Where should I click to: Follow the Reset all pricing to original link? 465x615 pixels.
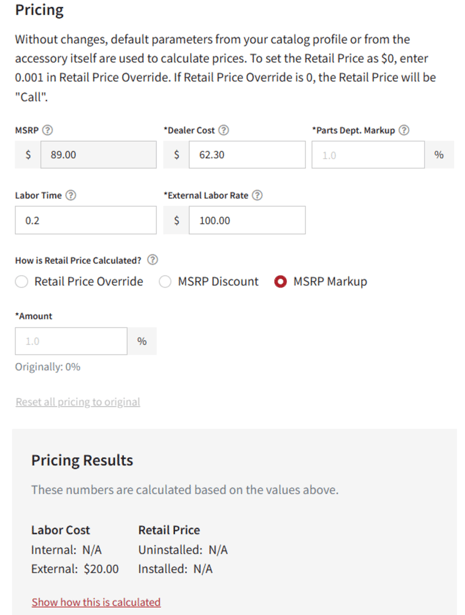[78, 402]
